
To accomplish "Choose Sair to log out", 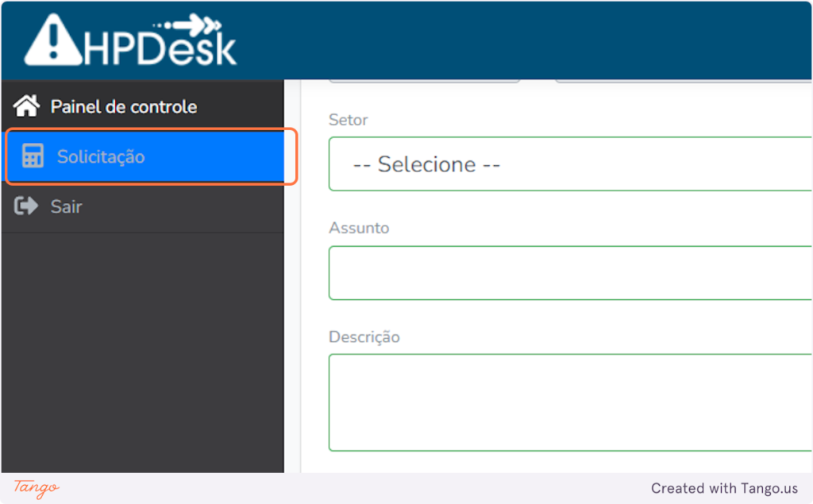I will [143, 206].
